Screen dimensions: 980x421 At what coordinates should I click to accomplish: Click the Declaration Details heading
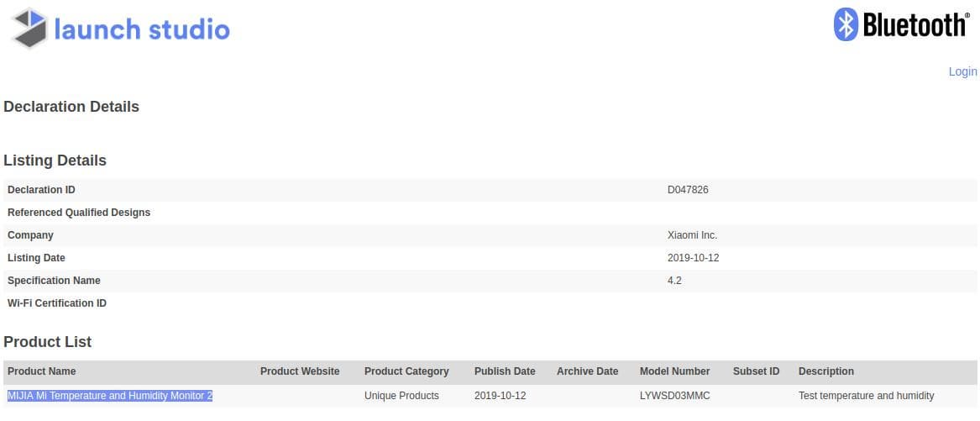tap(71, 107)
